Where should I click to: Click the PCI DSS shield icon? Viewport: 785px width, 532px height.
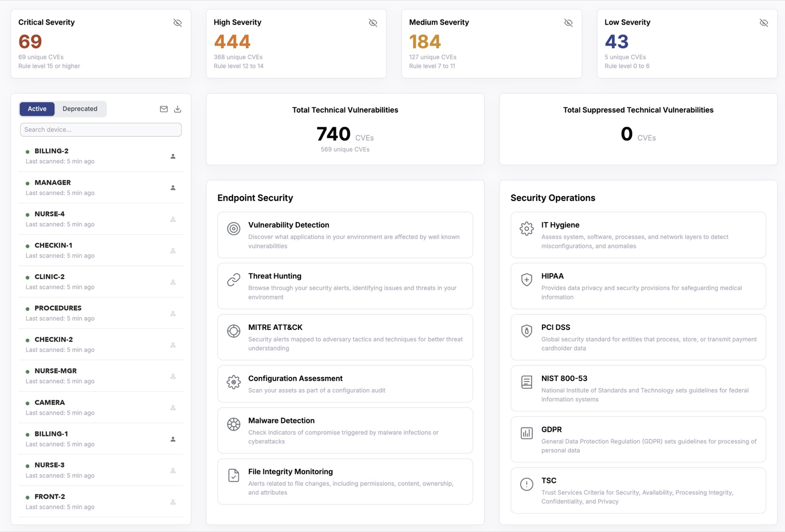click(x=526, y=331)
